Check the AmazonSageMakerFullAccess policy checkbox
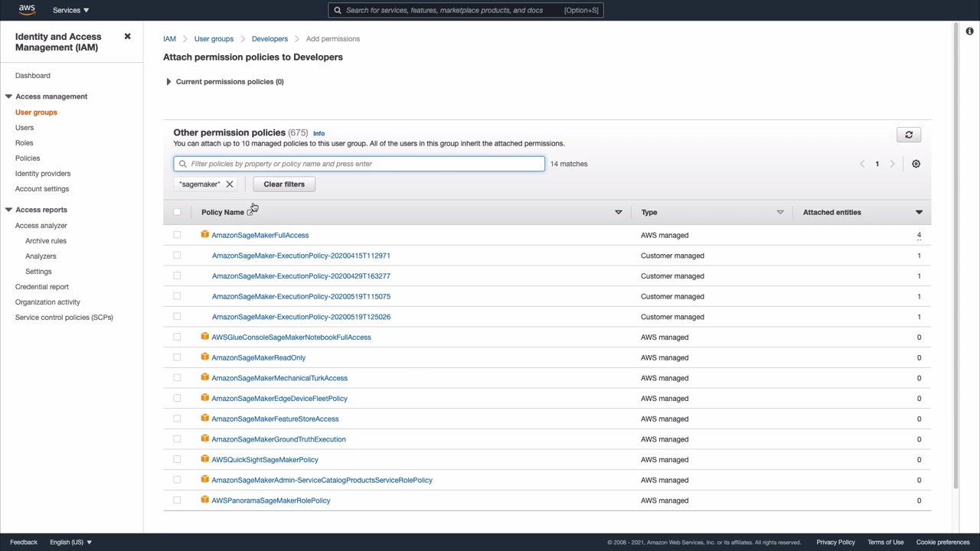Viewport: 980px width, 551px height. click(x=177, y=235)
